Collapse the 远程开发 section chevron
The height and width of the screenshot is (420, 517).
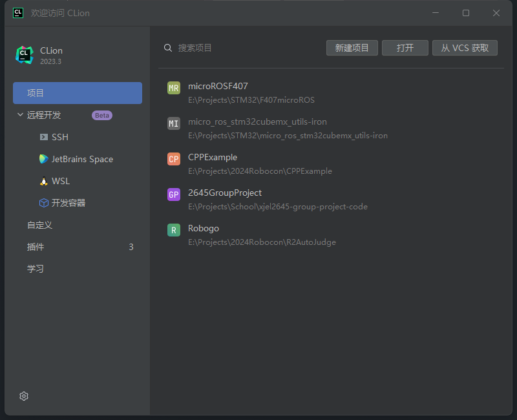(20, 115)
